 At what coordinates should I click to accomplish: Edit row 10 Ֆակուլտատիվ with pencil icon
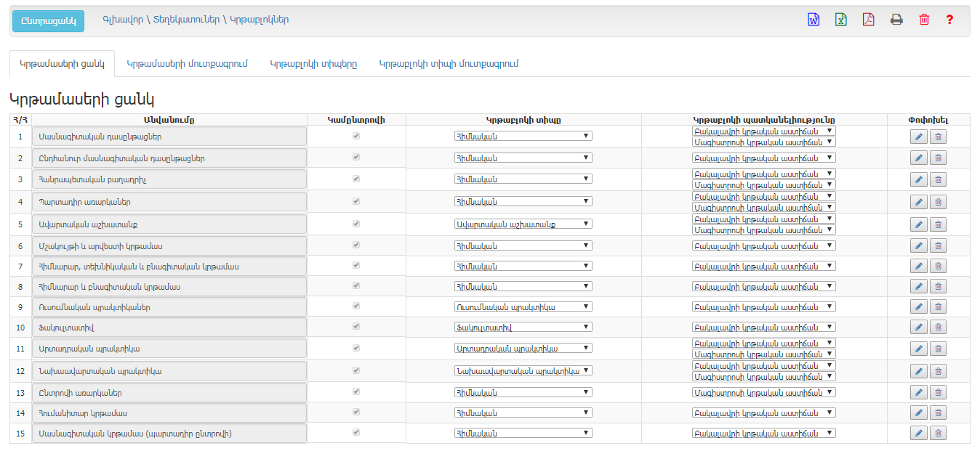click(x=918, y=328)
